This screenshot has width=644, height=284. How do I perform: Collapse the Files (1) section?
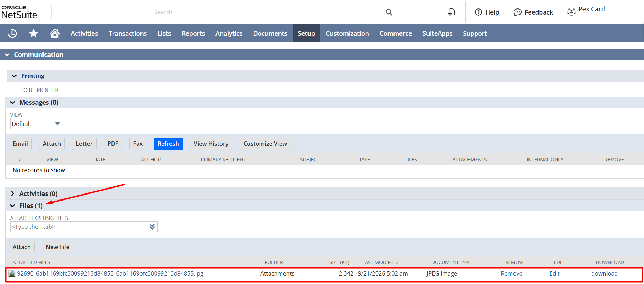13,205
